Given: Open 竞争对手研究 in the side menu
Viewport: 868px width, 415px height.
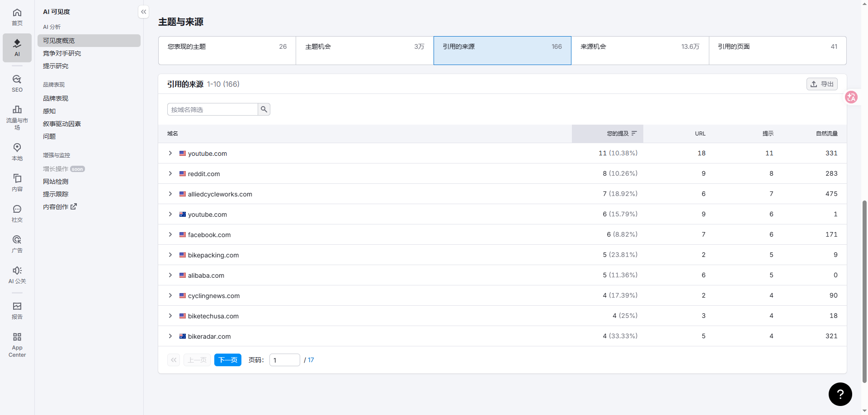Looking at the screenshot, I should tap(62, 53).
